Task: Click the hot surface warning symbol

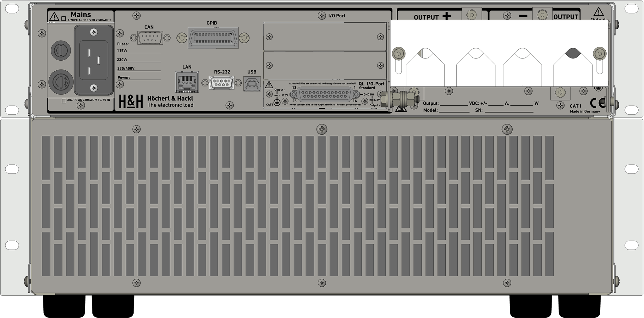Action: (401, 109)
